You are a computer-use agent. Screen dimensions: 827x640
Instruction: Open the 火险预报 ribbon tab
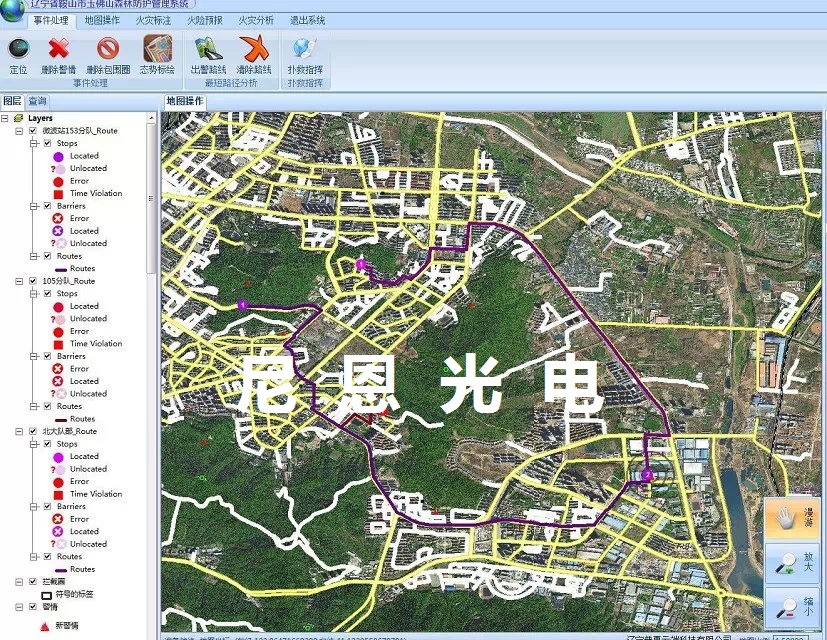click(203, 20)
